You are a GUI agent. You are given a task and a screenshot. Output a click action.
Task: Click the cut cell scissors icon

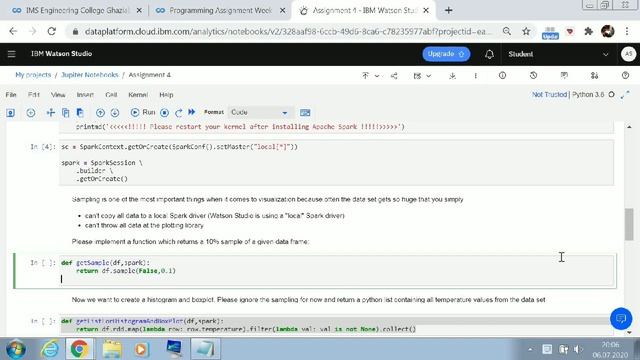(50, 113)
